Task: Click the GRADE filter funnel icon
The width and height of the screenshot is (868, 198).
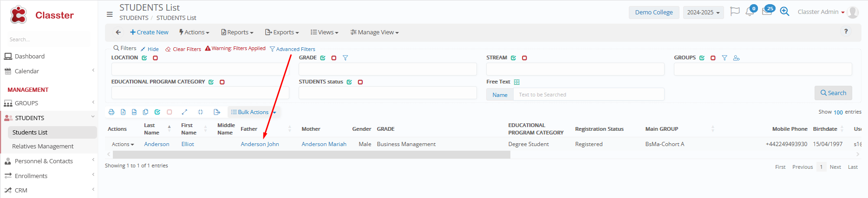Action: [345, 58]
